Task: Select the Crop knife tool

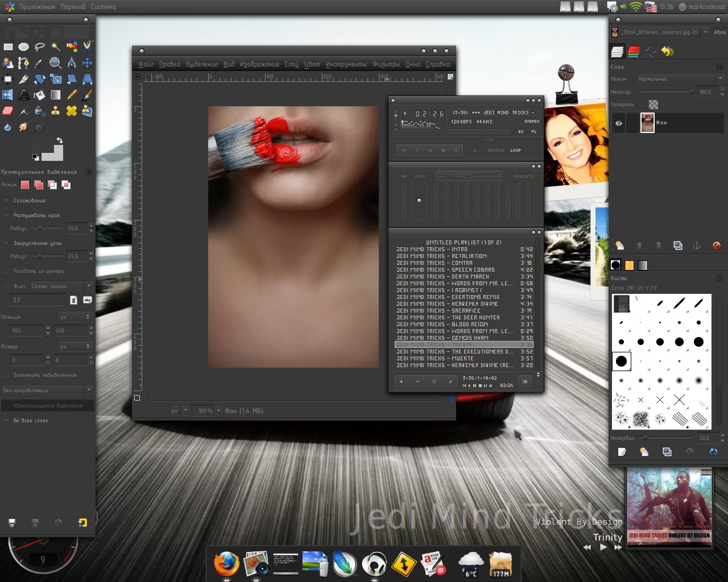Action: tap(23, 79)
